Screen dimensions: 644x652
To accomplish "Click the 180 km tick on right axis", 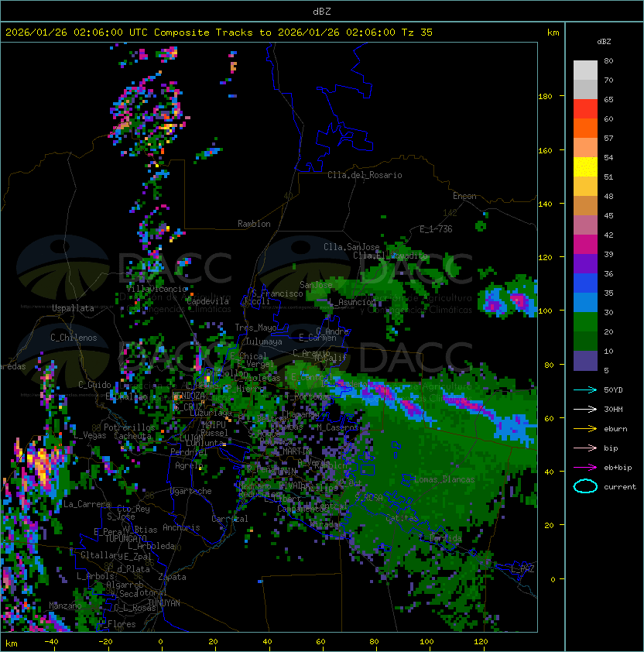I will pos(546,96).
